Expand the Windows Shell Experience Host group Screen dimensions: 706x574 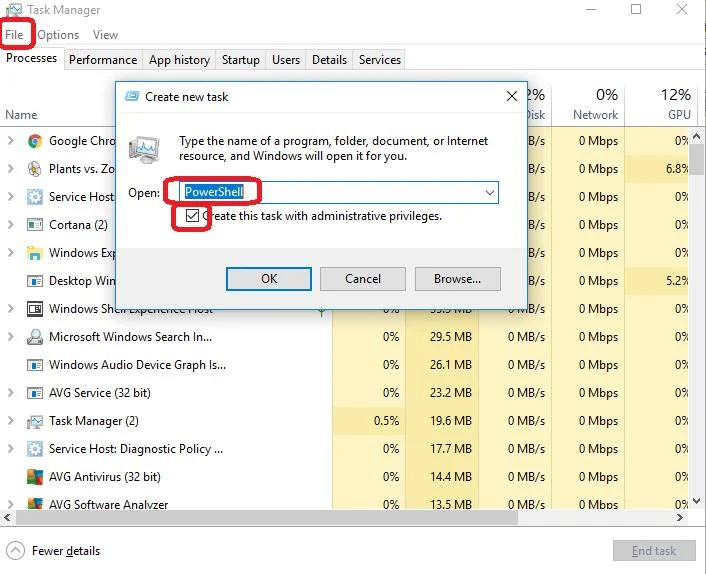point(11,309)
